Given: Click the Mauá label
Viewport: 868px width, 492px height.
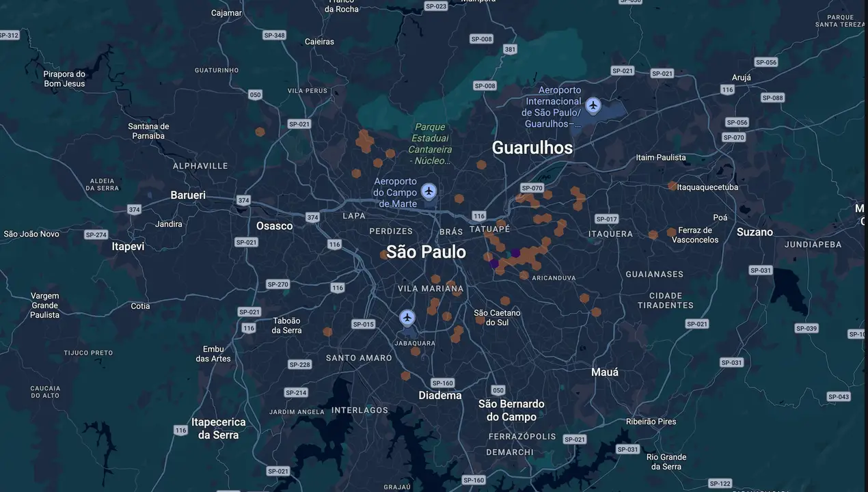Looking at the screenshot, I should 605,372.
